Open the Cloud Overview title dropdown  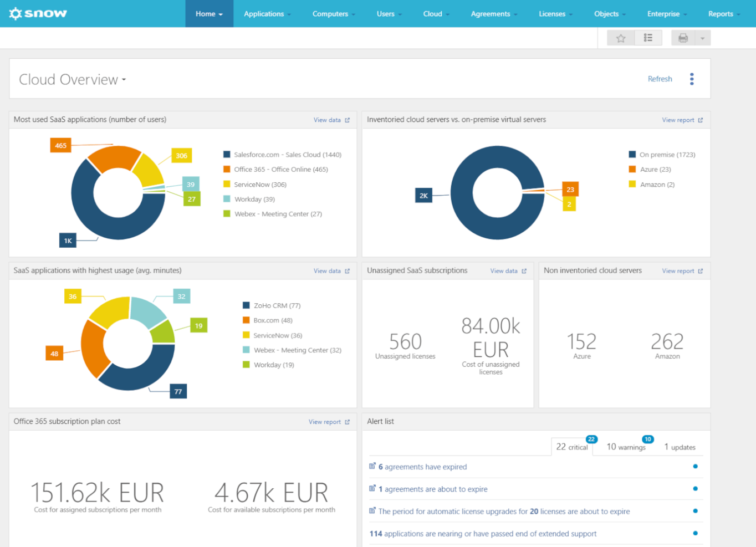123,79
